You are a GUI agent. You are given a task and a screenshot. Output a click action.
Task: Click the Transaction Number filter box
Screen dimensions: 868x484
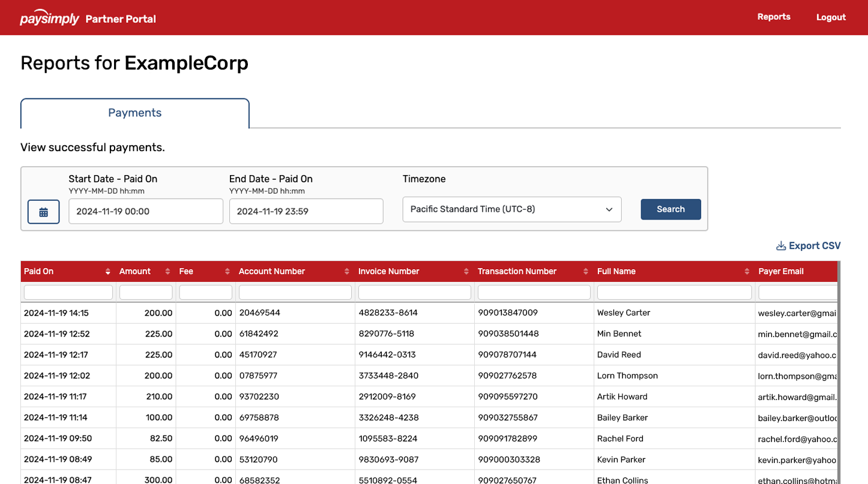pyautogui.click(x=534, y=292)
